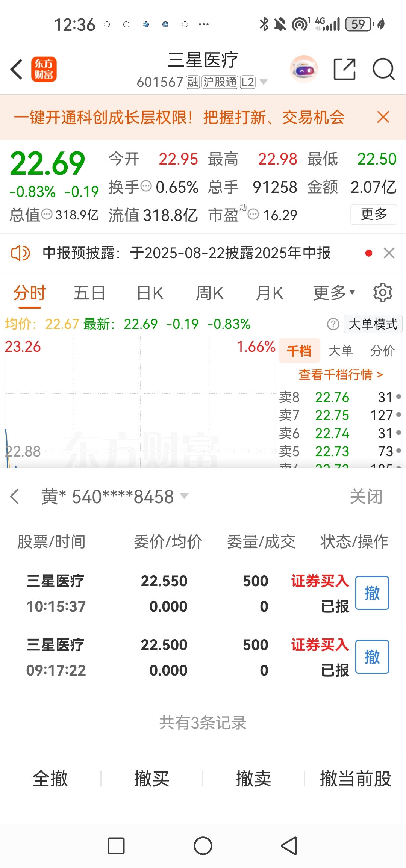Switch to the 周K chart tab
This screenshot has width=406, height=868.
pos(210,293)
